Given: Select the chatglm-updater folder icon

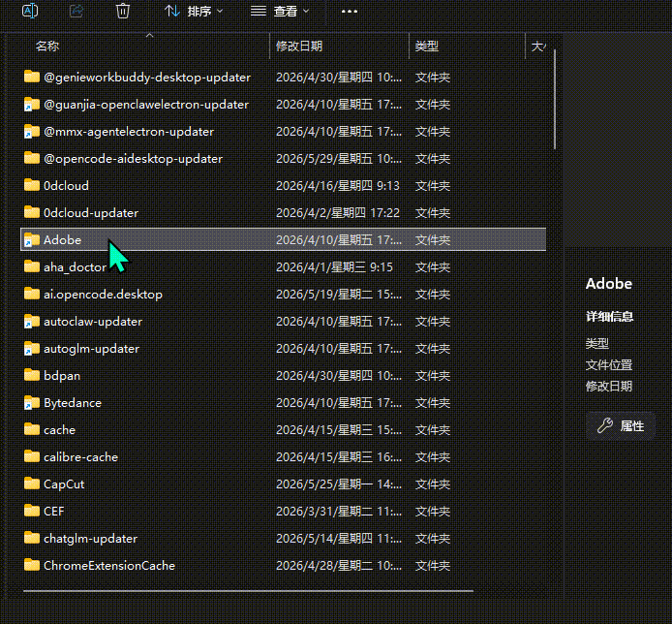Looking at the screenshot, I should coord(32,538).
